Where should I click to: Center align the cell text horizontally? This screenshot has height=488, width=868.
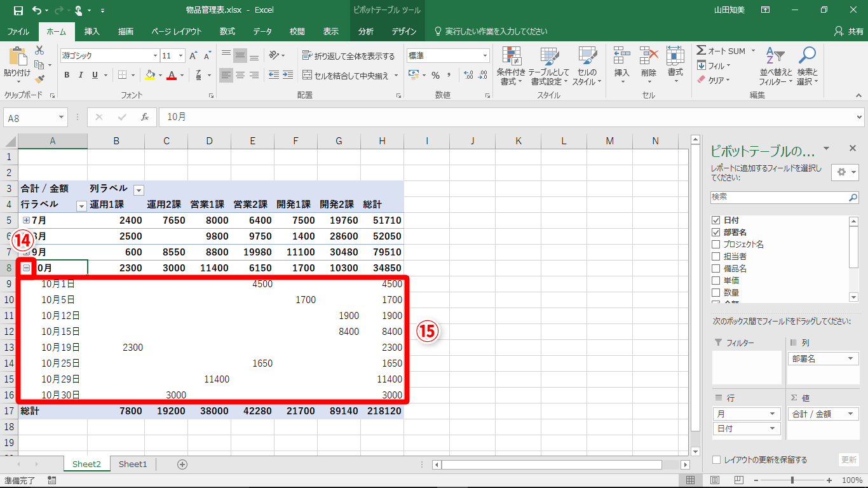click(240, 75)
